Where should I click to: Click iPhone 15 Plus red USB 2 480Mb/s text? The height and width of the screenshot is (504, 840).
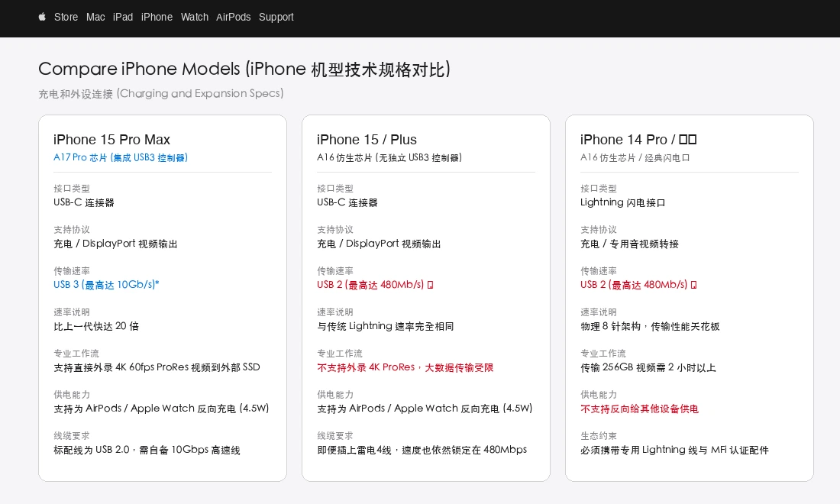pyautogui.click(x=375, y=285)
